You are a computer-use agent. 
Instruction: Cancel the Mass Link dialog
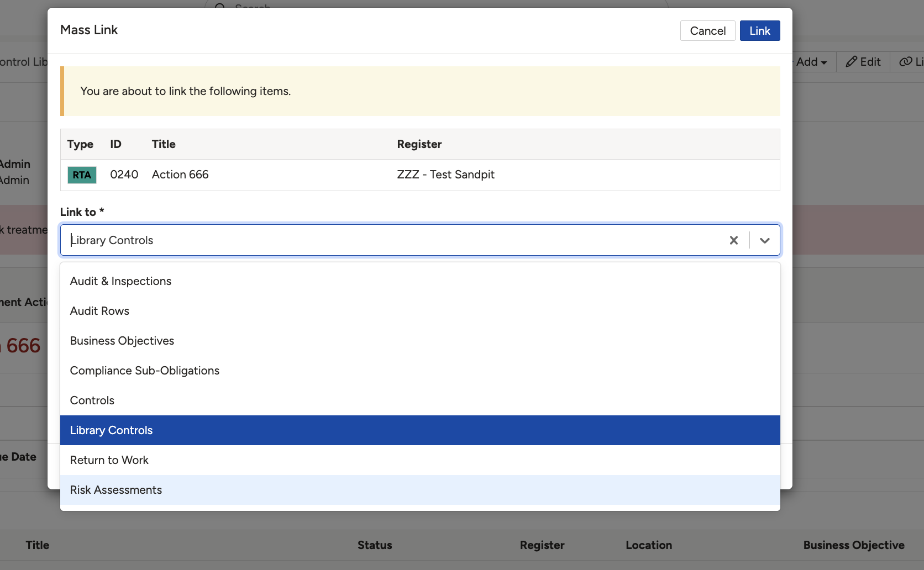click(x=708, y=31)
